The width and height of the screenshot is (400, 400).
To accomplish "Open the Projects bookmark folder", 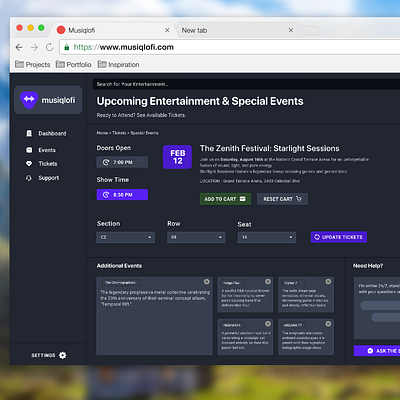I will (33, 64).
